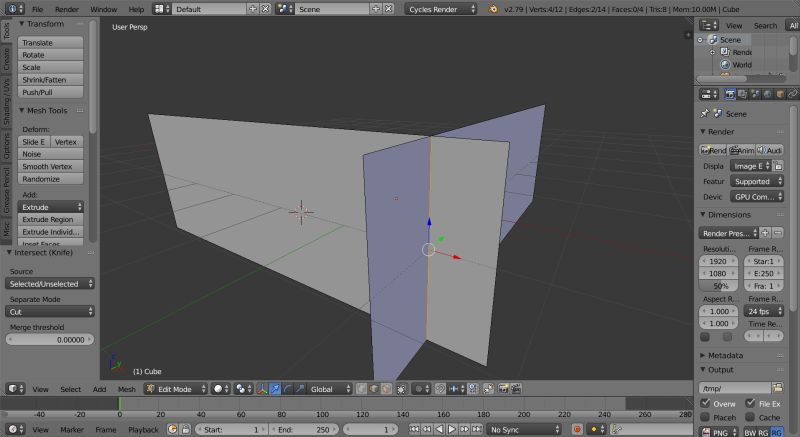Enable the translate manipulator arrow icon
This screenshot has width=800, height=437.
pyautogui.click(x=274, y=389)
